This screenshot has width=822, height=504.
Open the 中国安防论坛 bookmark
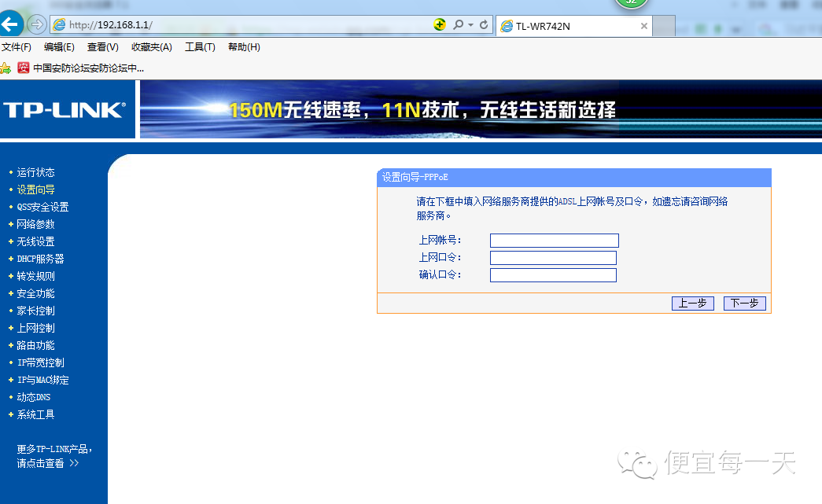(81, 68)
